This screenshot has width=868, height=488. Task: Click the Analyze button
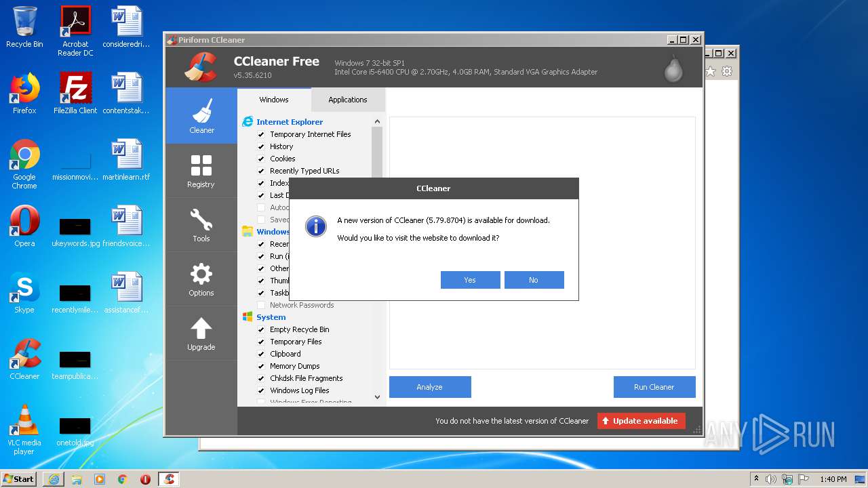click(430, 387)
